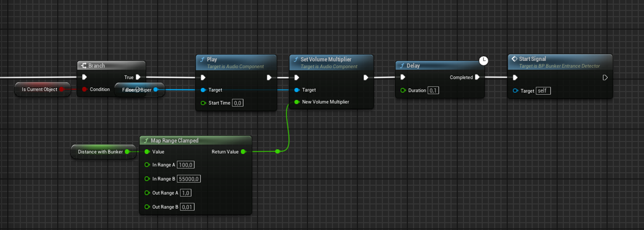Select the Is Current Object variable node
This screenshot has width=644, height=230.
[x=39, y=89]
